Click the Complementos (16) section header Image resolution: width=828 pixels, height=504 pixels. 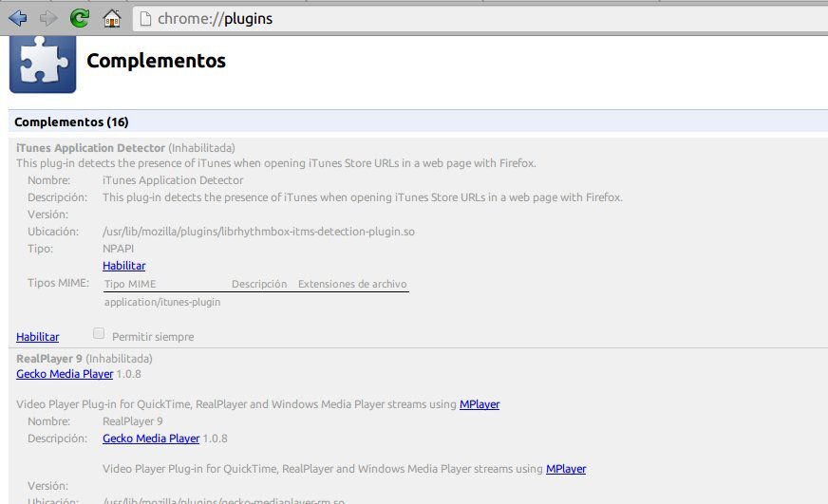[418, 121]
